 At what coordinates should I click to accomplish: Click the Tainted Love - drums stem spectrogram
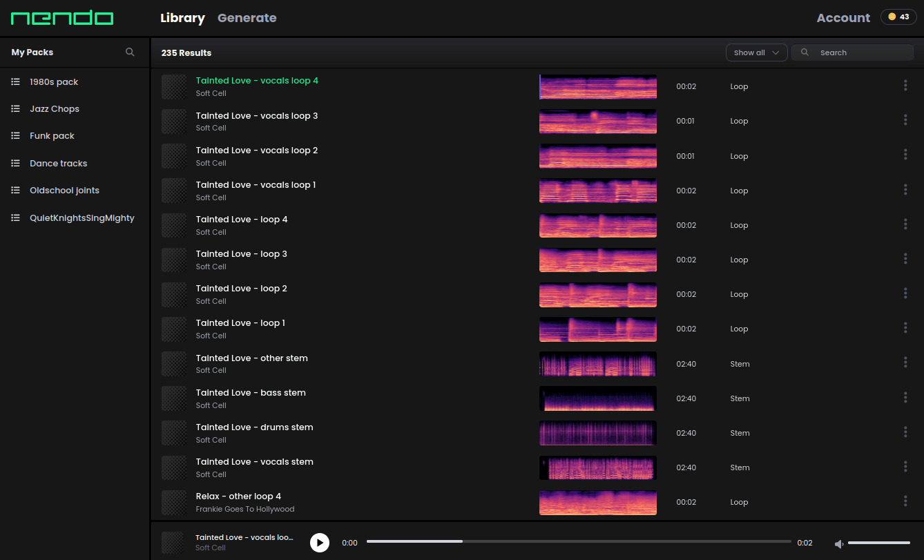[x=597, y=433]
